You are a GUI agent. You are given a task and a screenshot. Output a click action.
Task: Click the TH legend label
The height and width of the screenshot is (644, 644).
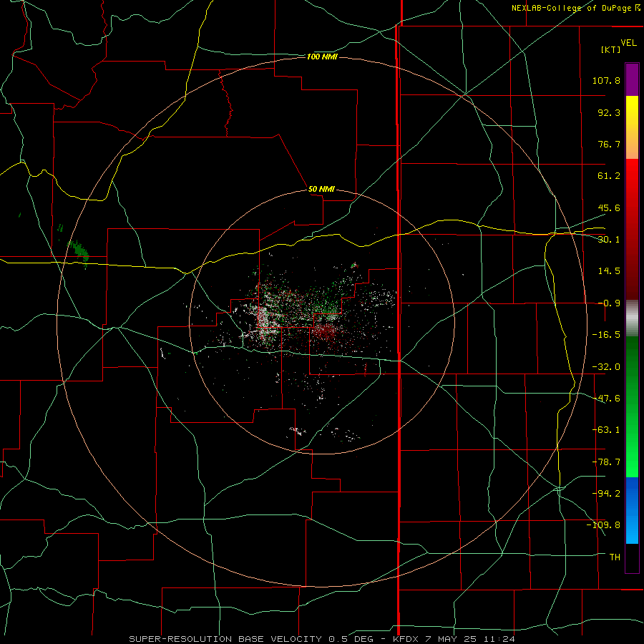click(x=615, y=557)
